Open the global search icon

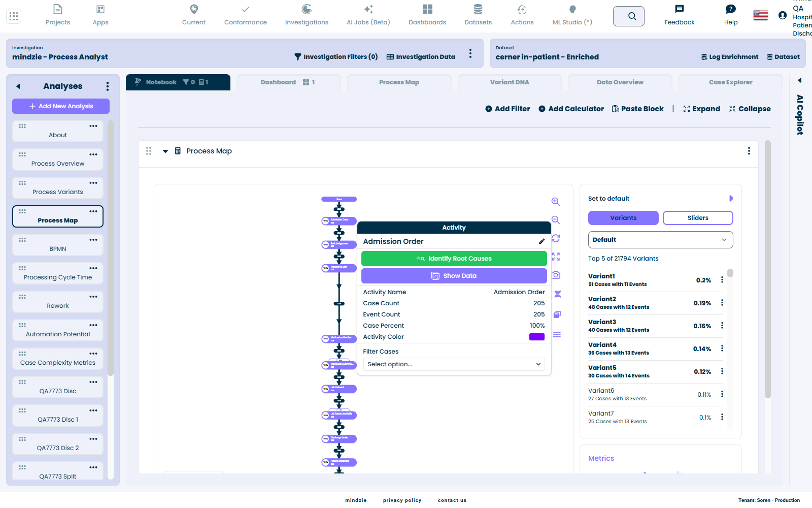tap(629, 16)
